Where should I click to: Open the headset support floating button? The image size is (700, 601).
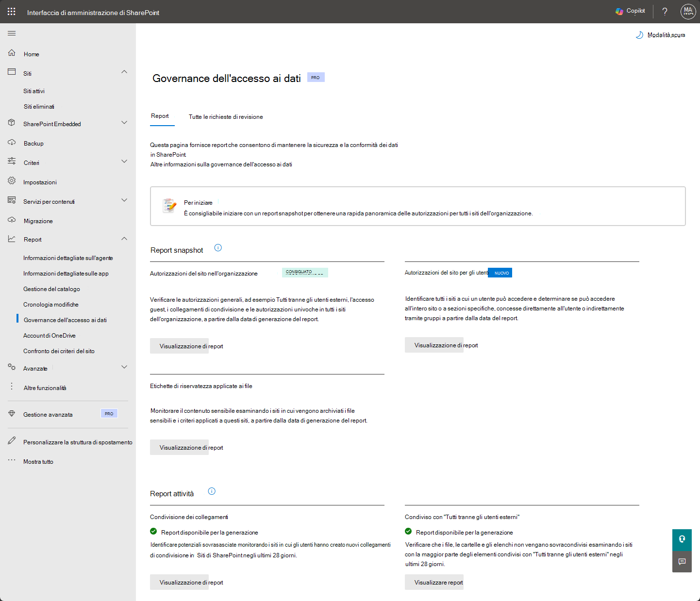(x=682, y=539)
